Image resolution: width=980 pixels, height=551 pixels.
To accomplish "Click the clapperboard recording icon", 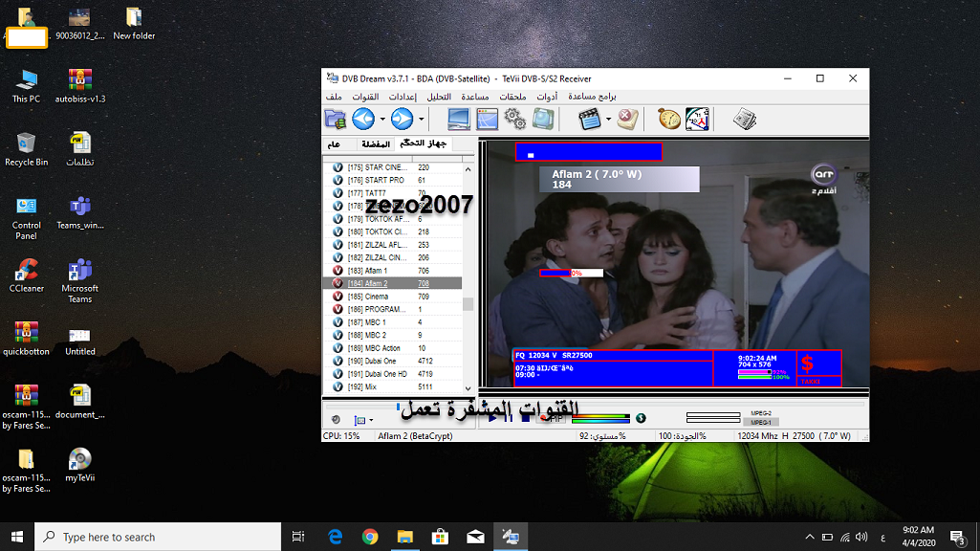I will pos(589,119).
